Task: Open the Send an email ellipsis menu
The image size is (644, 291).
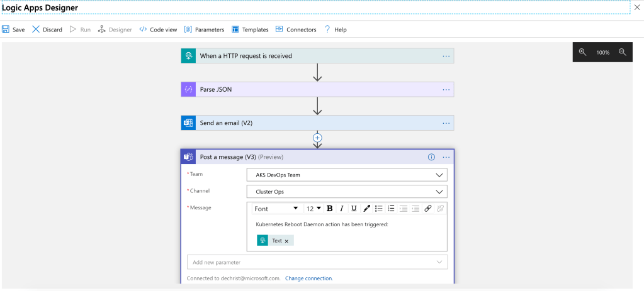Action: (446, 123)
